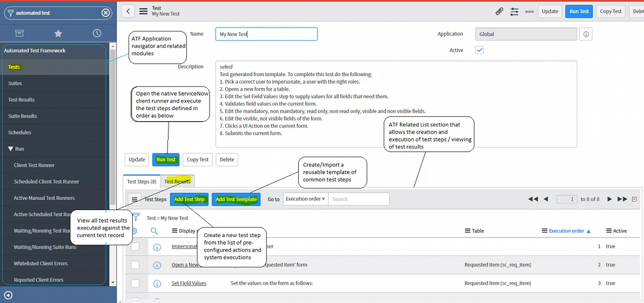Open the form context hamburger menu
The width and height of the screenshot is (644, 303).
[143, 11]
